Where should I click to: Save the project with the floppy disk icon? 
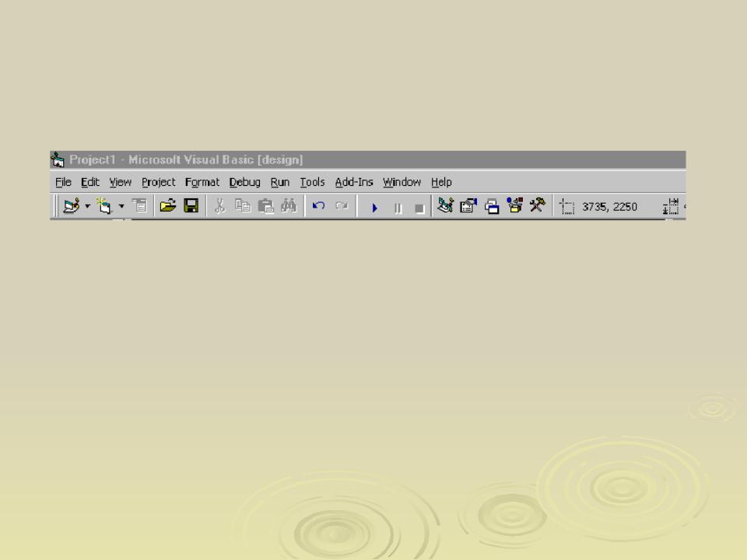pos(191,205)
